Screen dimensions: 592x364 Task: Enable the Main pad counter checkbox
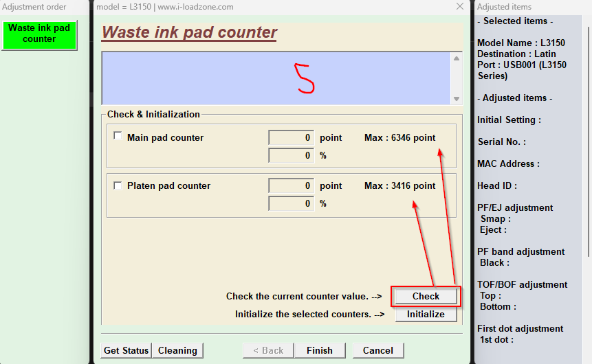[x=118, y=136]
